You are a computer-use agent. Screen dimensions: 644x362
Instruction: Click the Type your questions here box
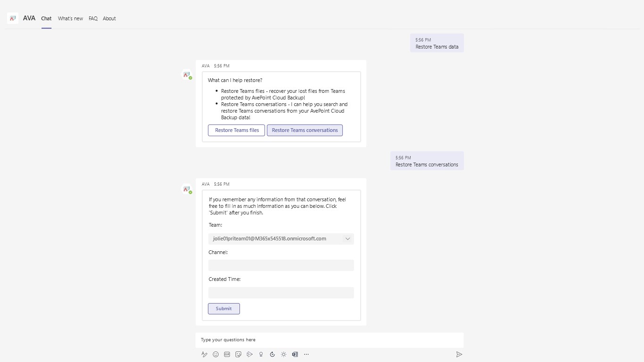click(x=330, y=340)
